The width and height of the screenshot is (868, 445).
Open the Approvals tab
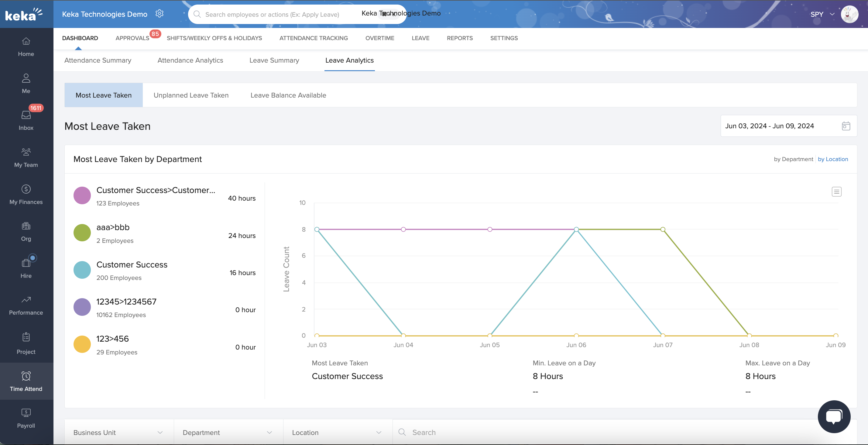132,38
